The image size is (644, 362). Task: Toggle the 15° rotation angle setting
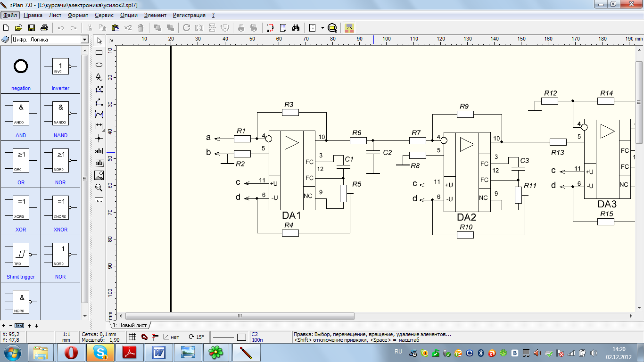click(x=196, y=337)
